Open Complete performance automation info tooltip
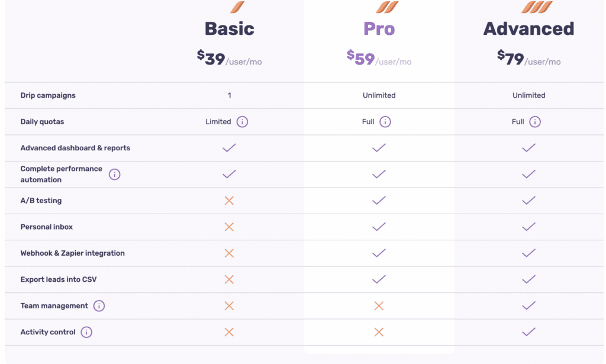Screen dimensions: 606x364 pos(114,174)
